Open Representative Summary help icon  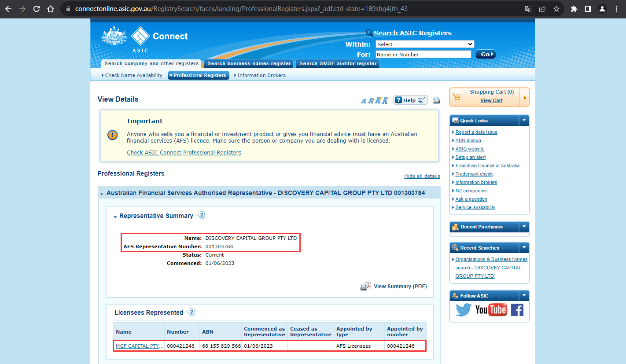pyautogui.click(x=201, y=215)
